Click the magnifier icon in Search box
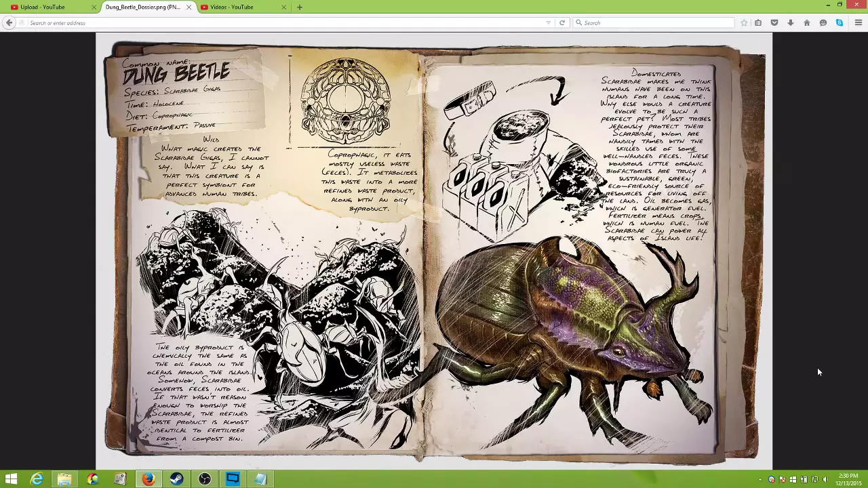The height and width of the screenshot is (488, 868). point(578,23)
